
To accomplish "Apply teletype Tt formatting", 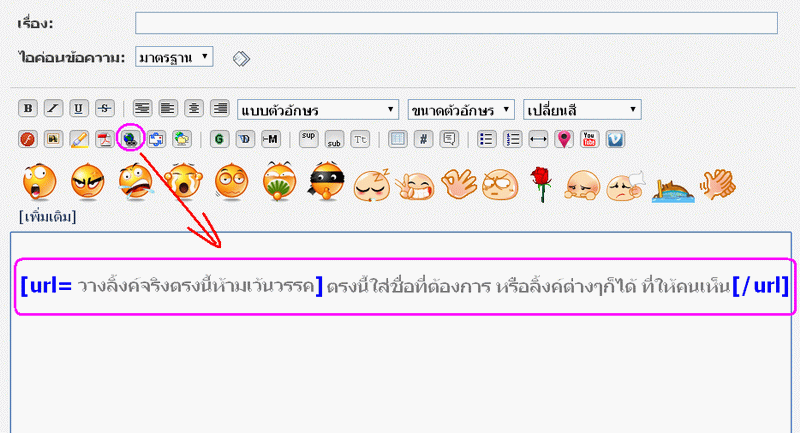I will 360,139.
